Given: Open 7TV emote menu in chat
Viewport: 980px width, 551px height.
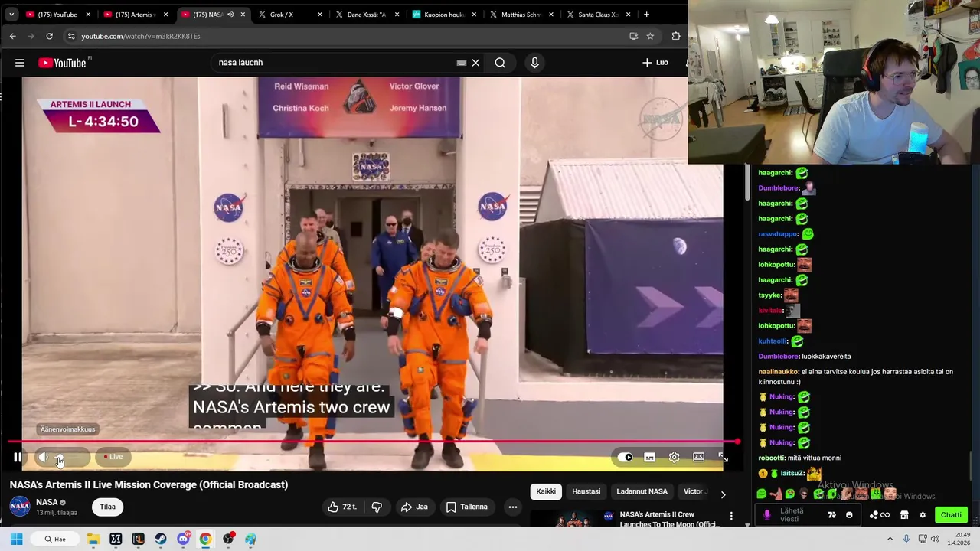Looking at the screenshot, I should tap(831, 515).
